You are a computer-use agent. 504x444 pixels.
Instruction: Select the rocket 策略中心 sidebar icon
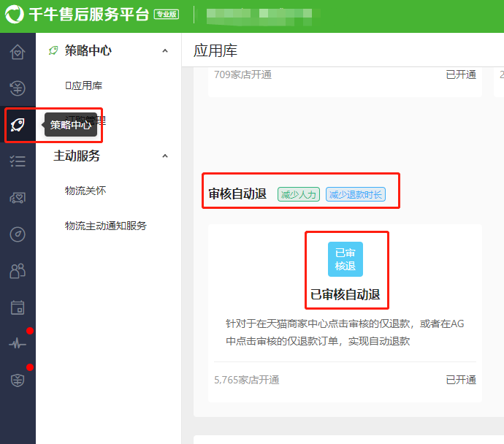point(18,125)
